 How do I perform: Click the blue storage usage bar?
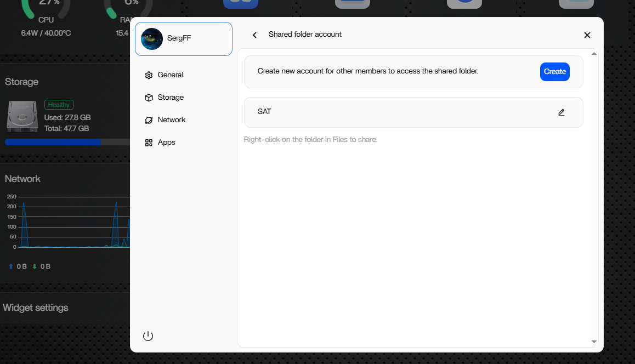pos(53,142)
